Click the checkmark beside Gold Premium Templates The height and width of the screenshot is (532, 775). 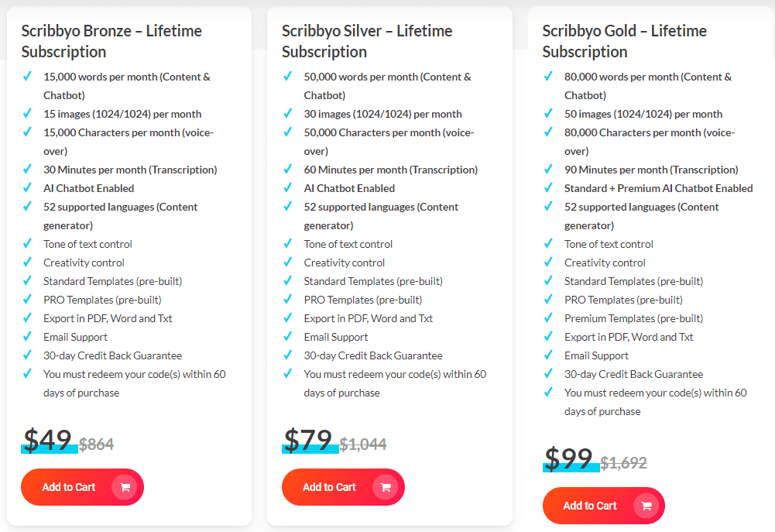click(x=547, y=318)
